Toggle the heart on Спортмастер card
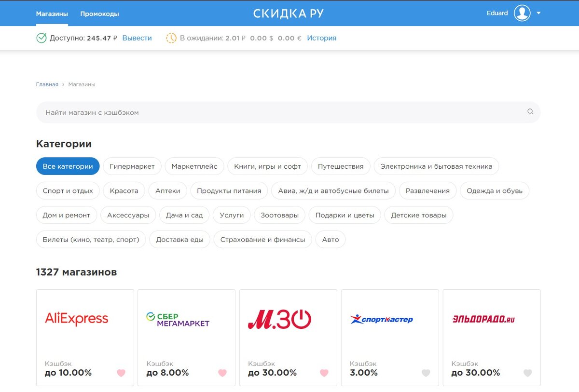This screenshot has width=579, height=392. (x=426, y=373)
